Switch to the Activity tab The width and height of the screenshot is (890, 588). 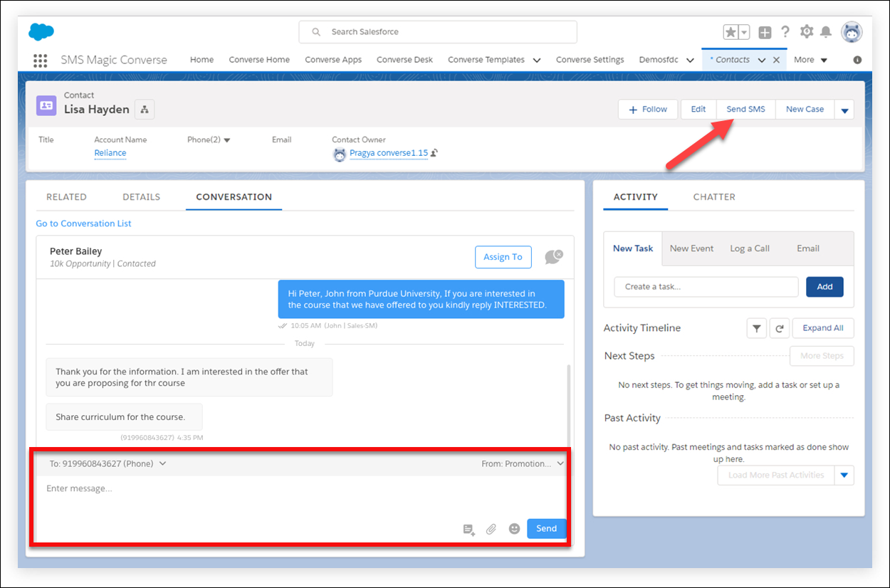(635, 197)
